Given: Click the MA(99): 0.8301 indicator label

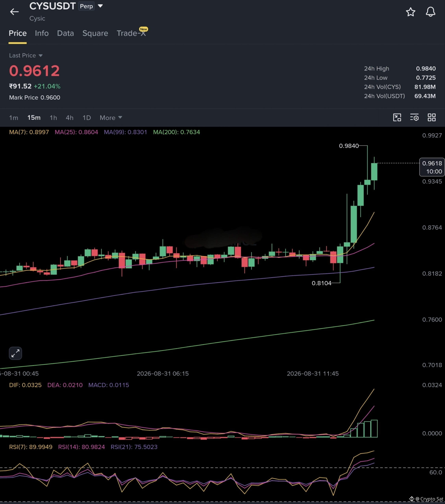Looking at the screenshot, I should pyautogui.click(x=125, y=132).
